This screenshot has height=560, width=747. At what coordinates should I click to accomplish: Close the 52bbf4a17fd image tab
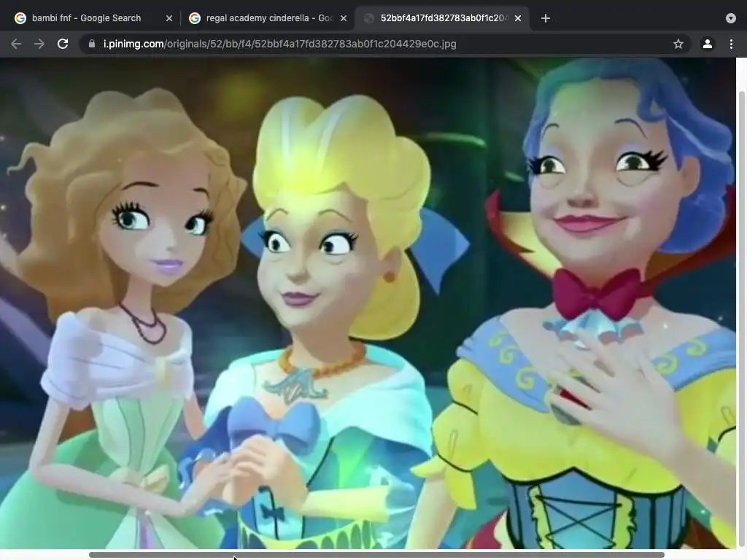click(x=518, y=18)
